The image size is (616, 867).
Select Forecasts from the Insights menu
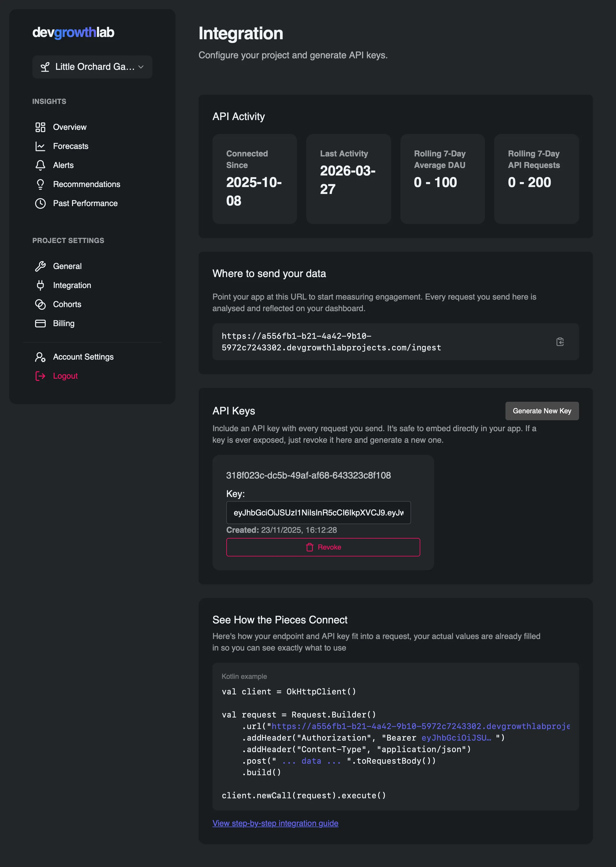pyautogui.click(x=70, y=146)
